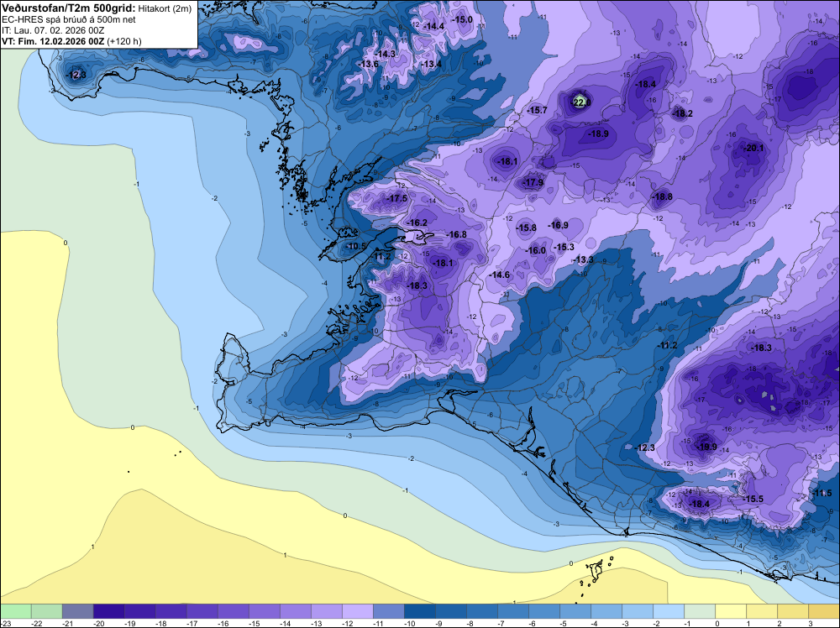
Task: Click the initial time 'IT: Lau. 07. 02. 2026 00Z'
Action: [55, 30]
